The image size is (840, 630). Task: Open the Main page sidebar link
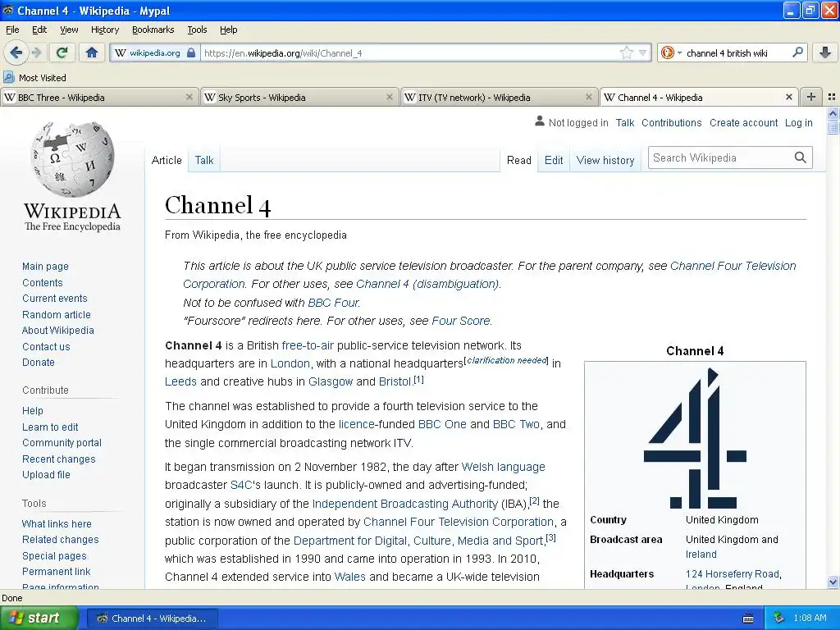tap(46, 267)
